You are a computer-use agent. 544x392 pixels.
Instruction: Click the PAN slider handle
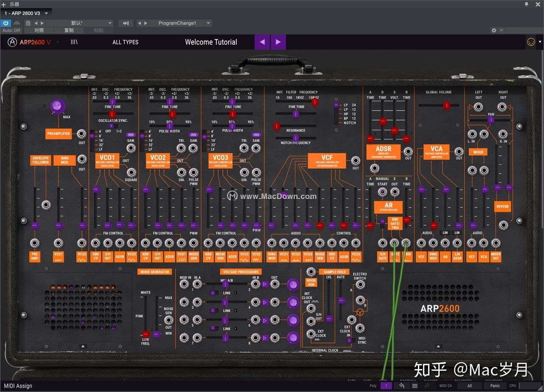coord(491,120)
